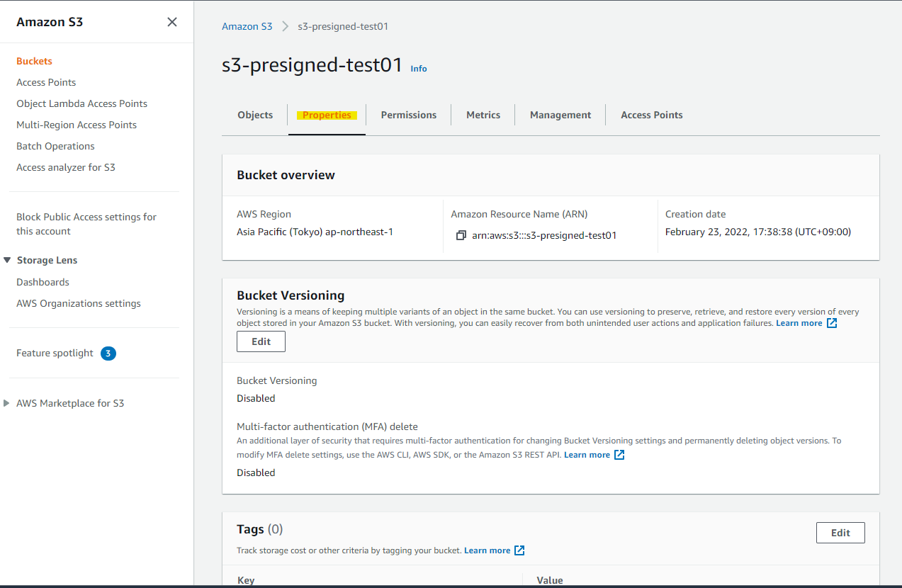Edit the bucket Tags
This screenshot has height=588, width=902.
click(x=840, y=532)
